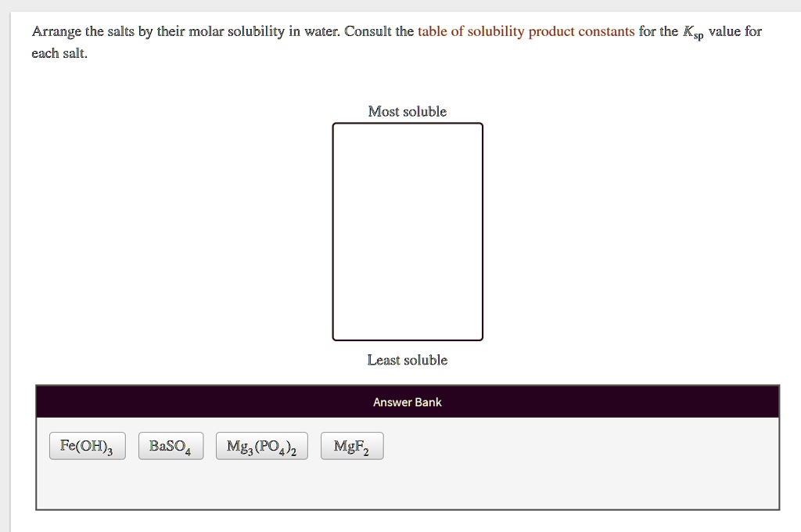This screenshot has width=801, height=532.
Task: Pick the barium sulfate answer choice
Action: [171, 445]
